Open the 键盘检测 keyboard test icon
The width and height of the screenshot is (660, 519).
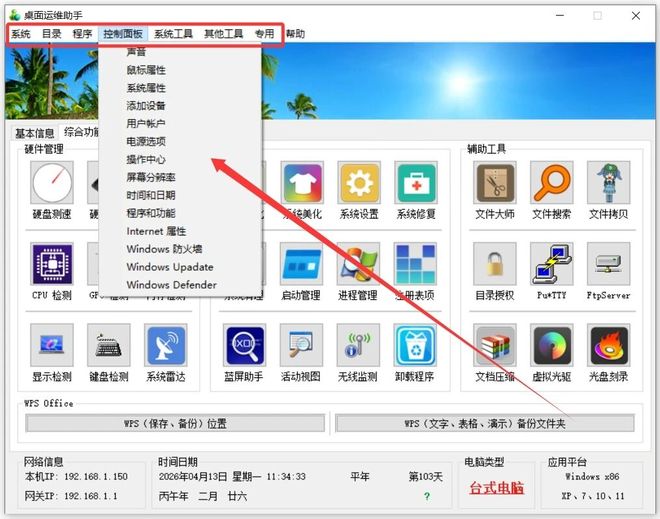click(109, 345)
